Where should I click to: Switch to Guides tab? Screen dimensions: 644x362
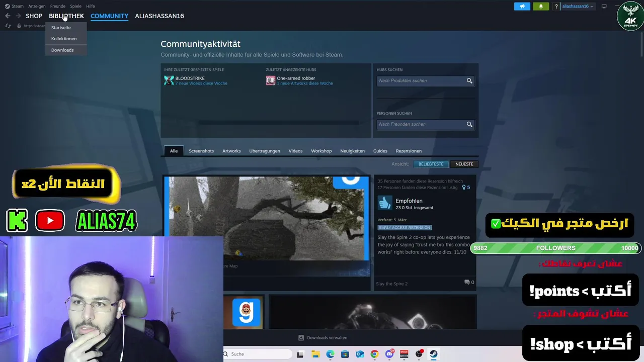click(x=380, y=151)
